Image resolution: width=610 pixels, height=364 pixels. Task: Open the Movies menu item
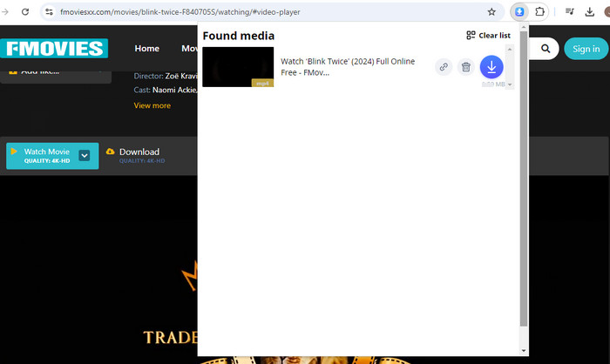click(189, 49)
